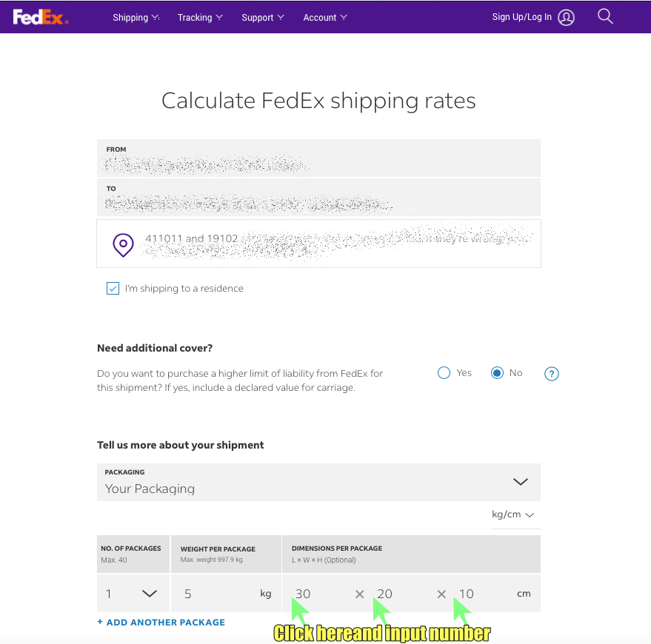Open the kg/cm units dropdown
The image size is (651, 644).
click(513, 514)
